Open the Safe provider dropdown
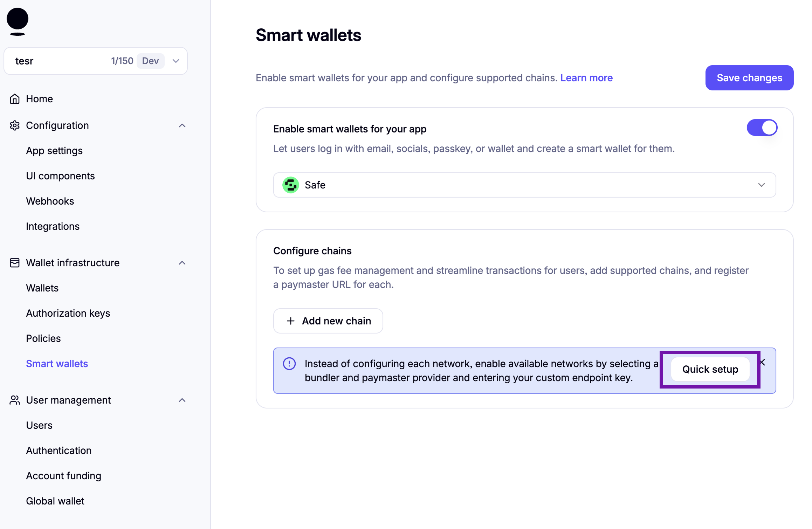Viewport: 812px width, 529px height. point(524,185)
